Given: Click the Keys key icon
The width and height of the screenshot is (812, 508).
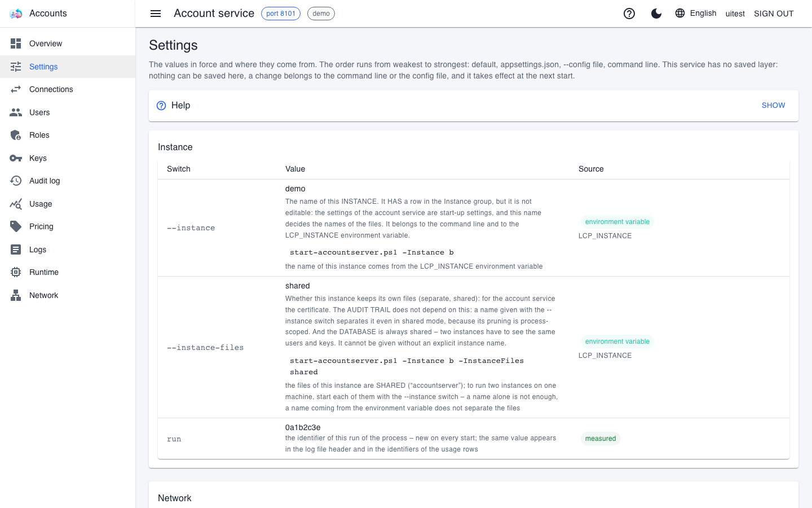Looking at the screenshot, I should coord(16,158).
